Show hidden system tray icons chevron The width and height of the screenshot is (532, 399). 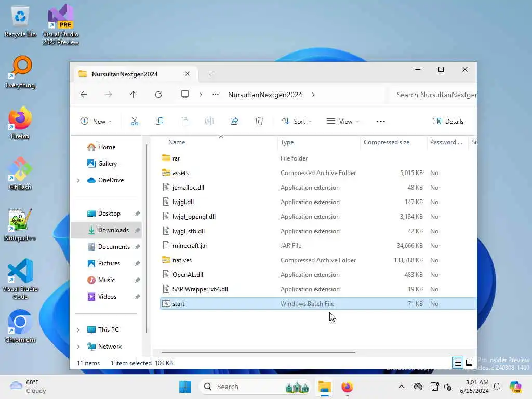(402, 387)
